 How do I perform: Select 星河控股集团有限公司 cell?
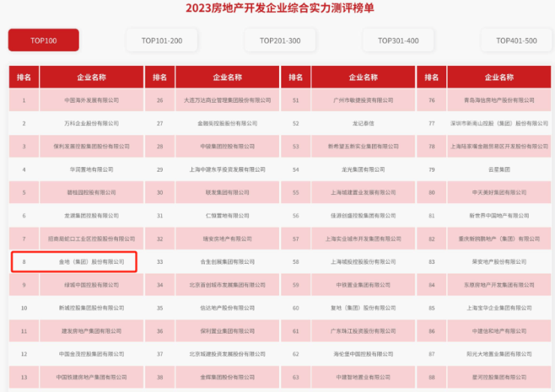(x=499, y=377)
